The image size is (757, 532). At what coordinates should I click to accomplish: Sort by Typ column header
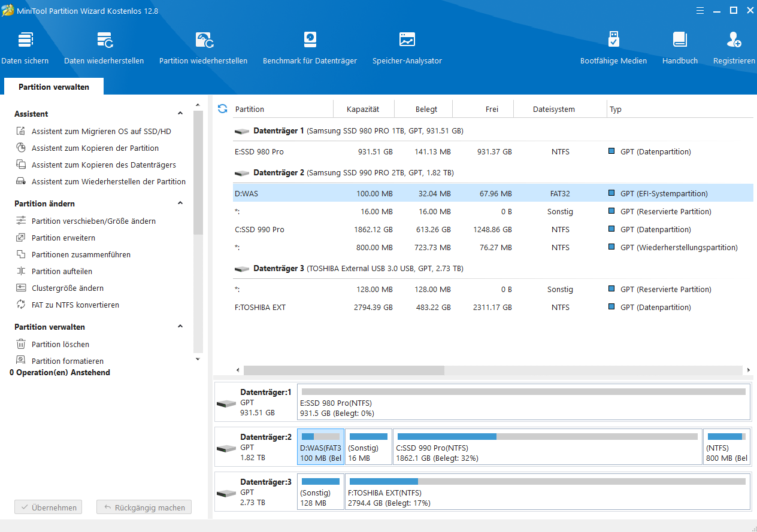pos(680,109)
